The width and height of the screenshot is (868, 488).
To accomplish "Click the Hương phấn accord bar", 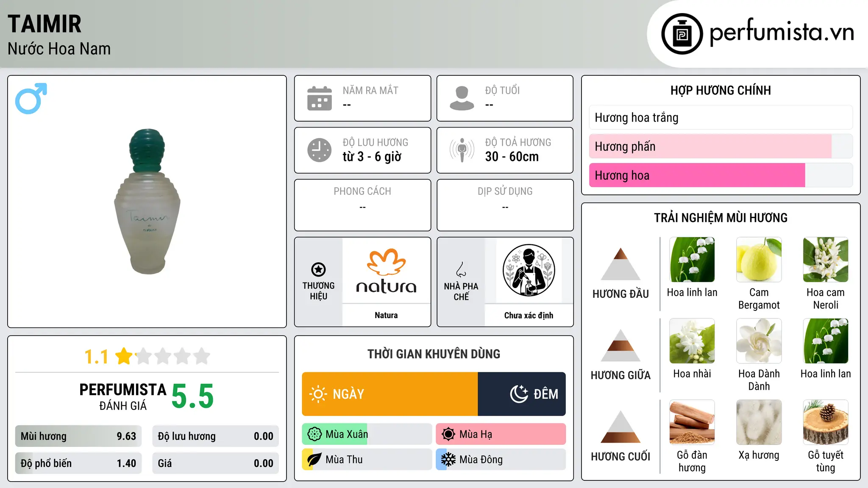I will 721,146.
